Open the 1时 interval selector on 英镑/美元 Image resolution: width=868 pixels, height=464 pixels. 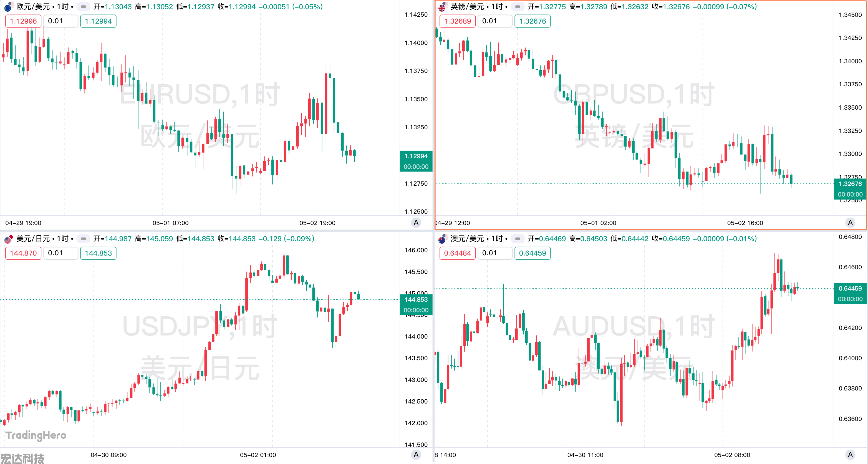point(497,6)
